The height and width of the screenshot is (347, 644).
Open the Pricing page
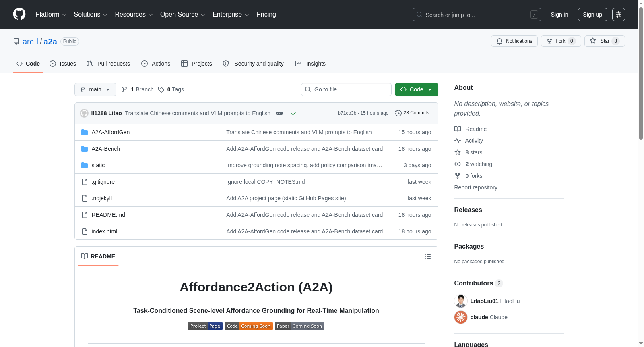tap(266, 15)
